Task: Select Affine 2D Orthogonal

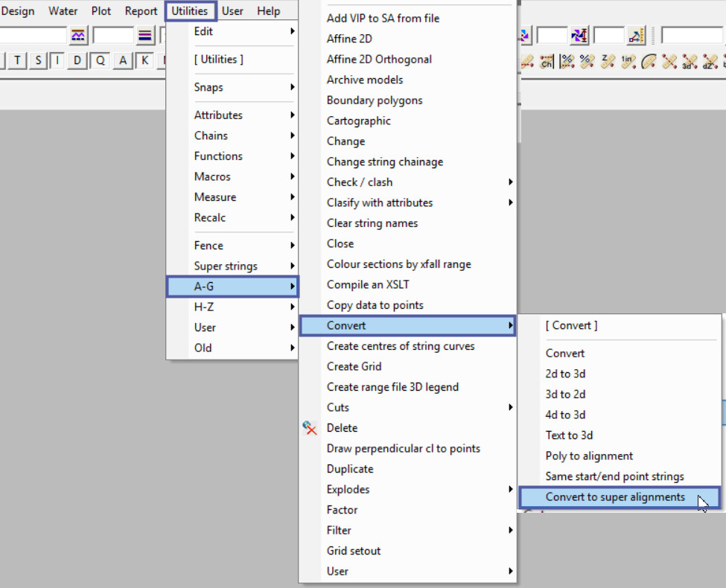Action: pos(407,60)
